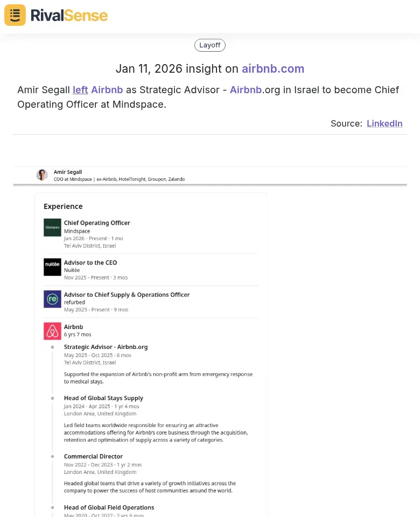Screen dimensions: 420x517
Task: Click the Head of Global Field Operations bullet
Action: point(53,507)
